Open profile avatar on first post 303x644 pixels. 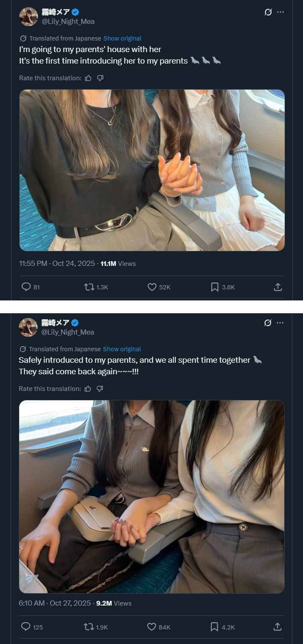(x=29, y=17)
